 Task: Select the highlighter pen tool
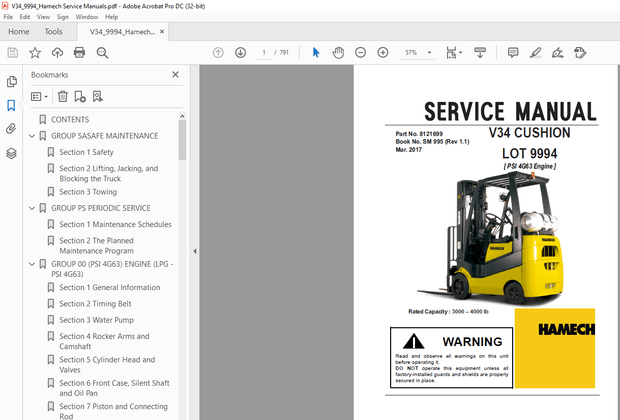click(x=535, y=53)
